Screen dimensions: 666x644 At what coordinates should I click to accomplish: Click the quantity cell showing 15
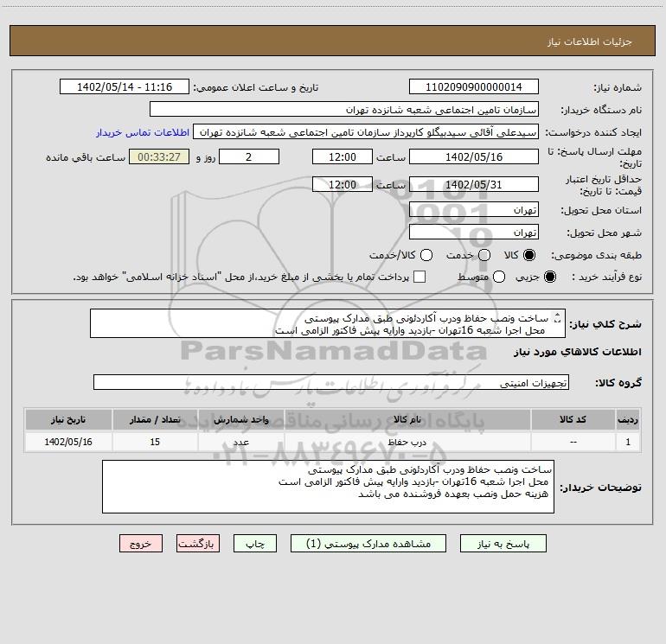[x=155, y=442]
